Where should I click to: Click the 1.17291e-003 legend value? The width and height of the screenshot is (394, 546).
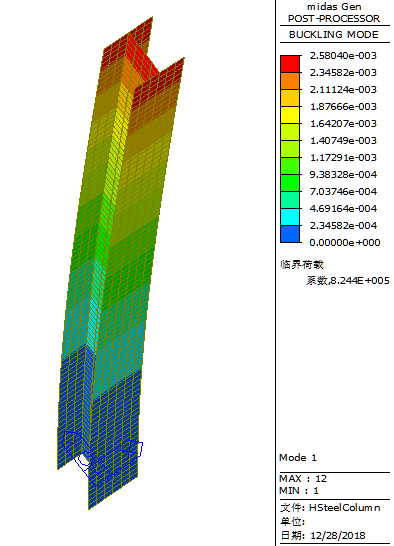343,157
